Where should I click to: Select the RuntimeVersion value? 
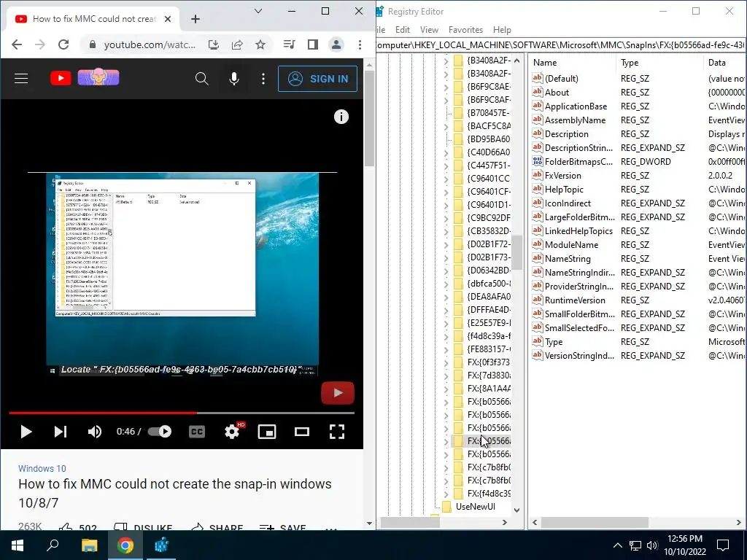pyautogui.click(x=575, y=300)
